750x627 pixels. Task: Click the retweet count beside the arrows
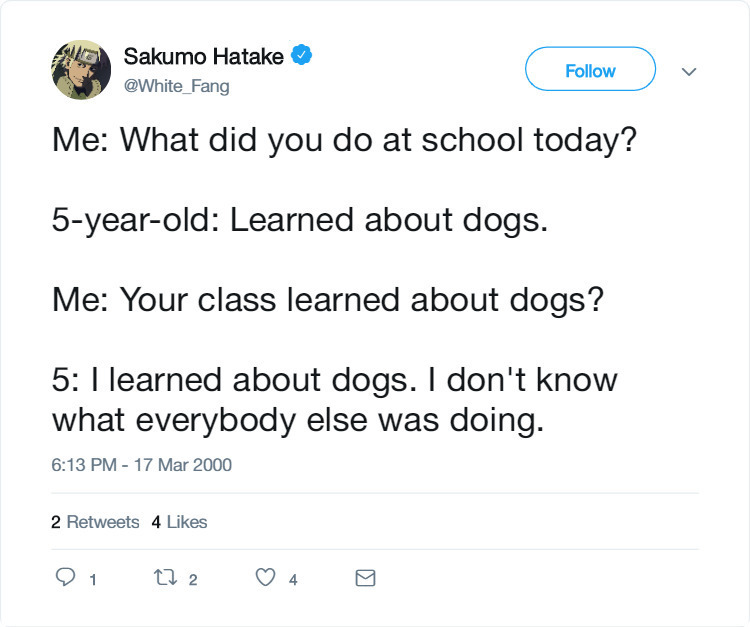point(193,579)
